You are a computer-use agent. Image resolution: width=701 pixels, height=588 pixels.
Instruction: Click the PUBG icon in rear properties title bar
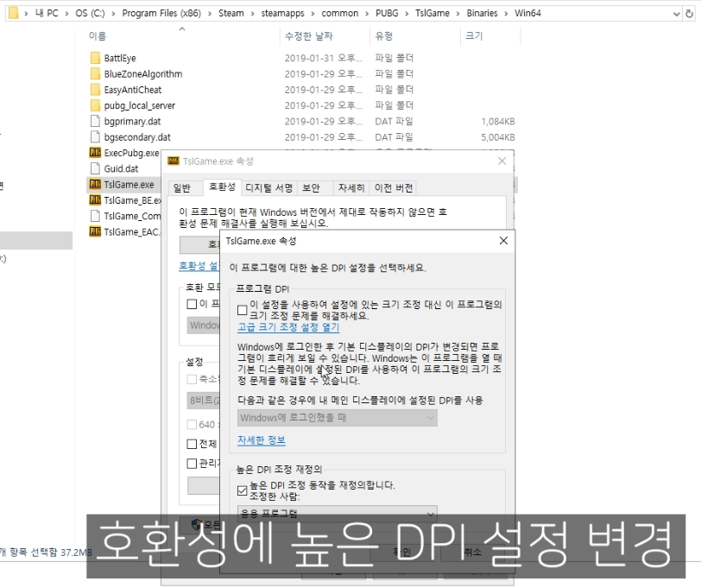[x=174, y=161]
